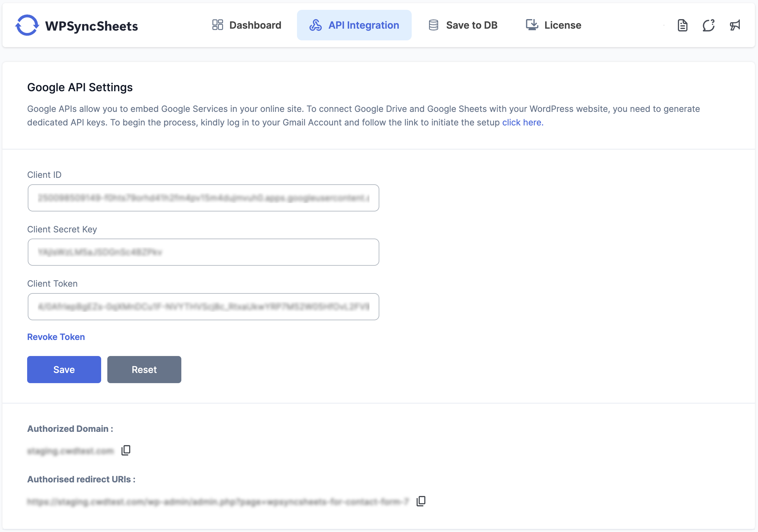Click the License download icon

pyautogui.click(x=532, y=25)
